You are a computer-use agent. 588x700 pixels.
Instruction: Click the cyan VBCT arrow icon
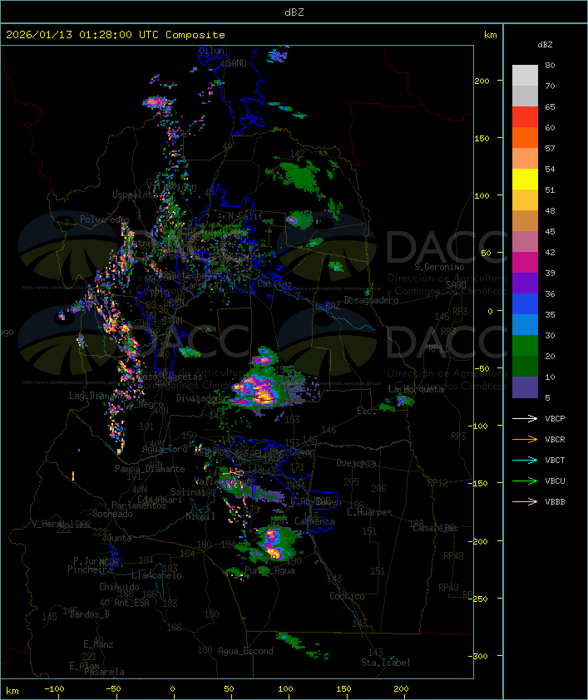(524, 460)
